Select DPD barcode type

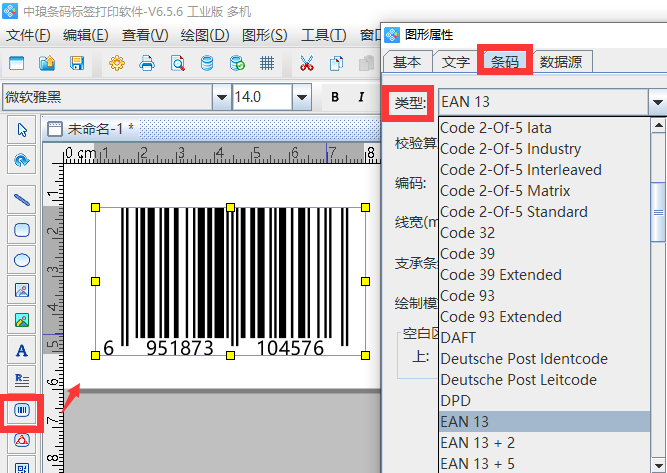[x=544, y=401]
